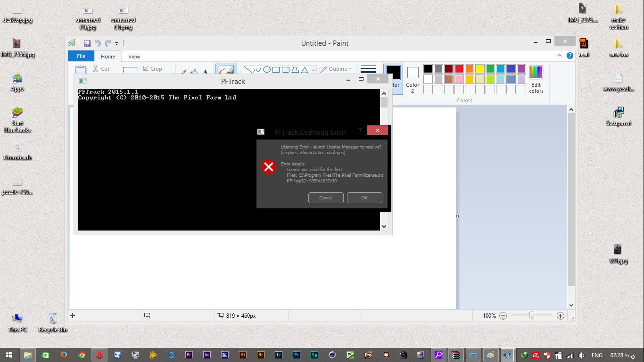Click the Crop command in Paint ribbon
This screenshot has height=362, width=644.
pyautogui.click(x=152, y=69)
